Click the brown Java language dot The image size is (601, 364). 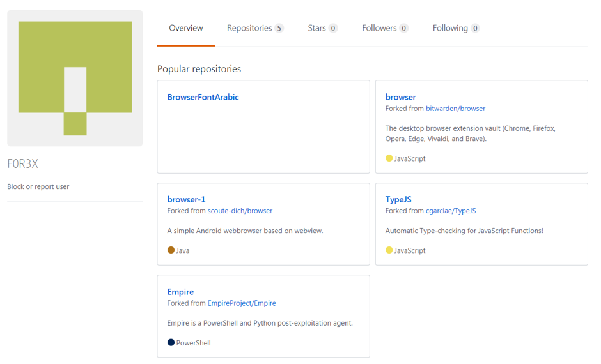pos(171,250)
